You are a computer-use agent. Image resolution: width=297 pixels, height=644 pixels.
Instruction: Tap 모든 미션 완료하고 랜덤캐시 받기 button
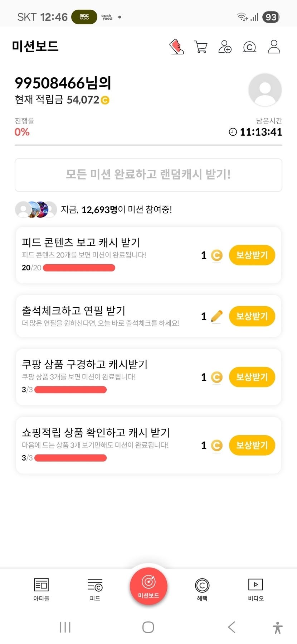coord(148,175)
